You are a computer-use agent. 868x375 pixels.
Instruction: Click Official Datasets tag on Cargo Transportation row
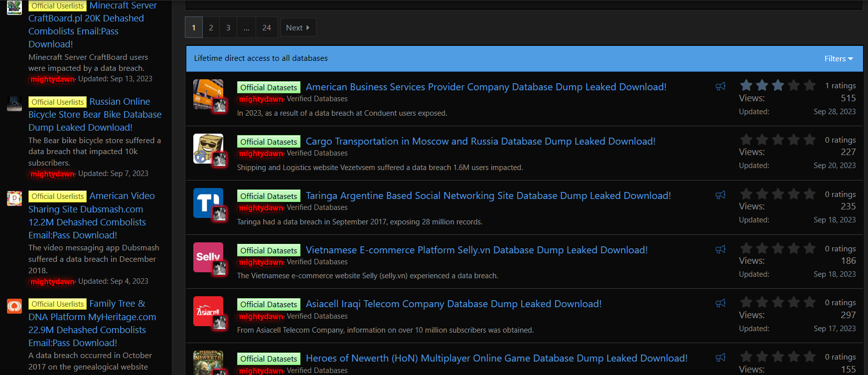coord(269,142)
